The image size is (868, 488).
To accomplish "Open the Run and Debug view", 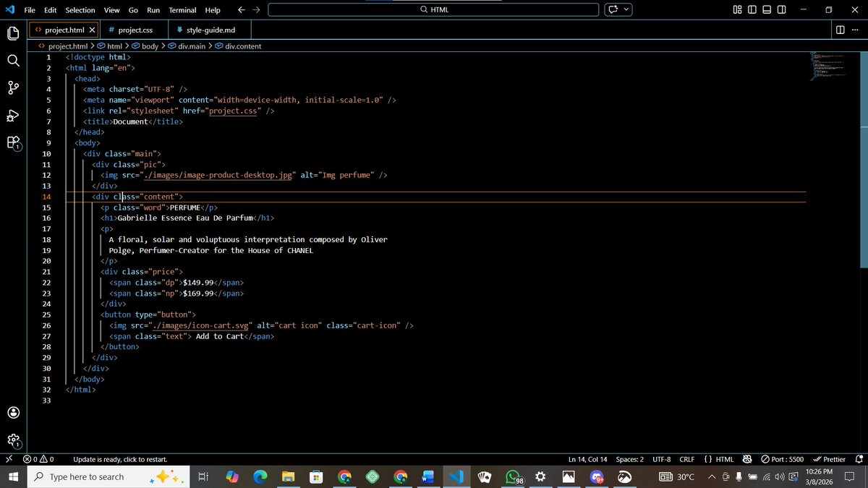I will 13,116.
